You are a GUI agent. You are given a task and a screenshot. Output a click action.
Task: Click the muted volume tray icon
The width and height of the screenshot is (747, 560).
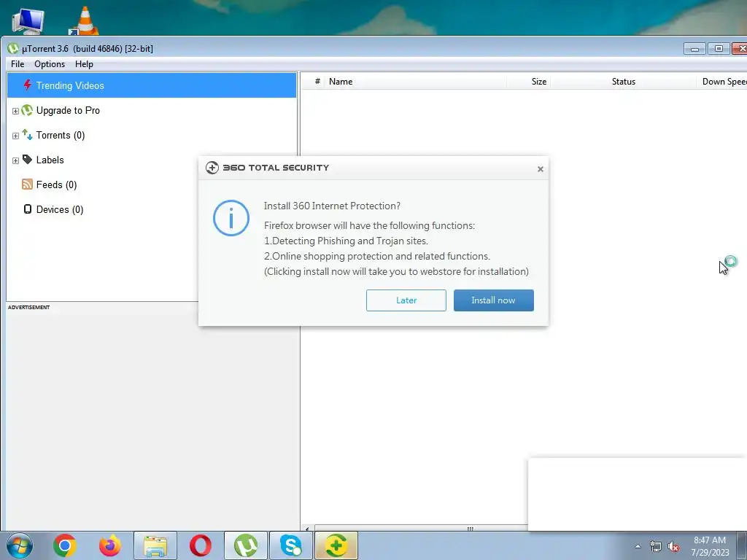[673, 547]
